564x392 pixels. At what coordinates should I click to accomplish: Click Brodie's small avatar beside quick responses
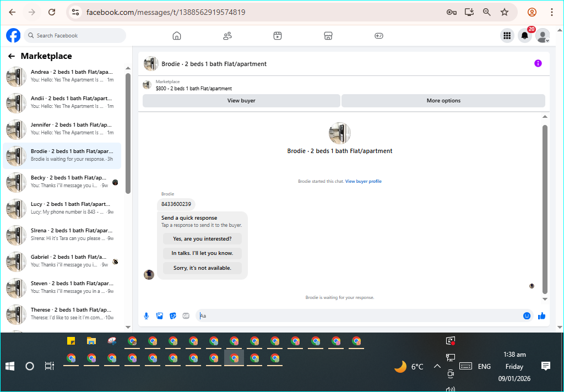tap(149, 274)
